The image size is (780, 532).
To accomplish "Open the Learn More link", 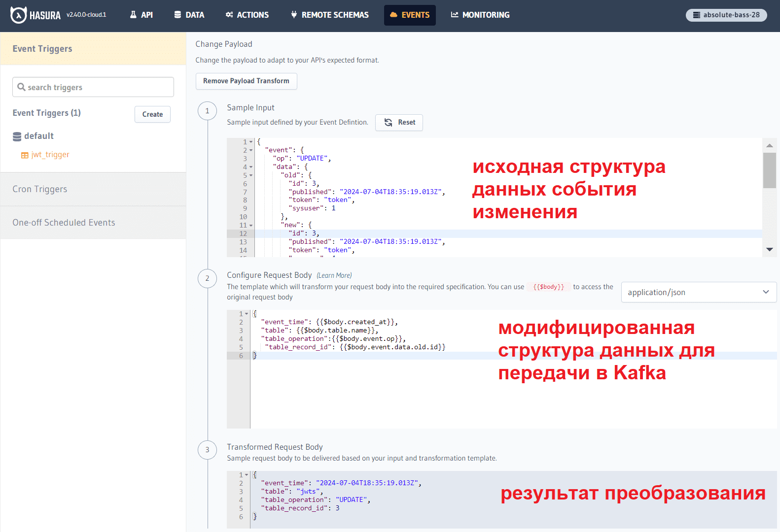I will pyautogui.click(x=334, y=275).
